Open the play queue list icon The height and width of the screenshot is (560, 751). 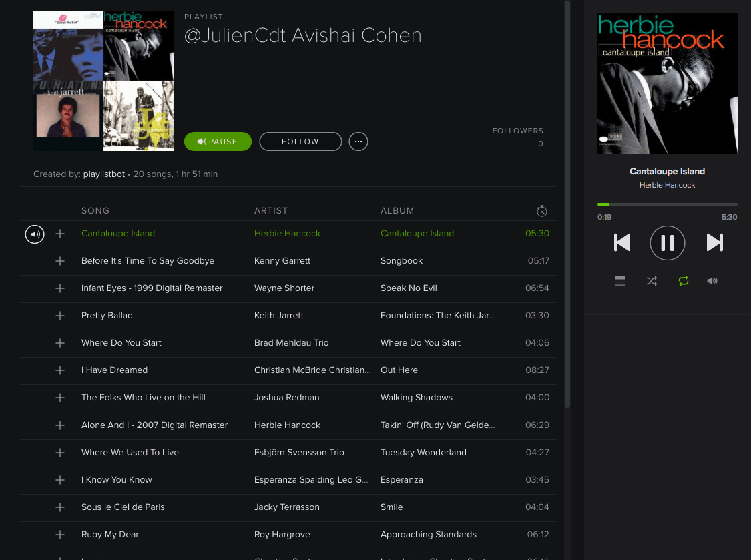coord(620,281)
